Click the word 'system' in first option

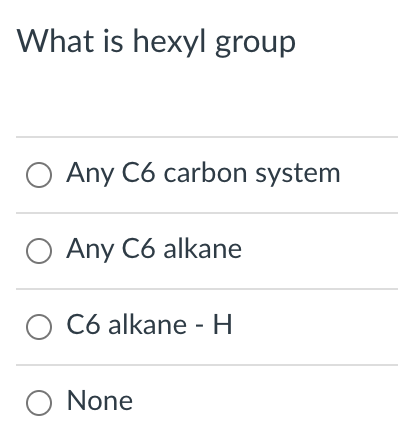298,174
